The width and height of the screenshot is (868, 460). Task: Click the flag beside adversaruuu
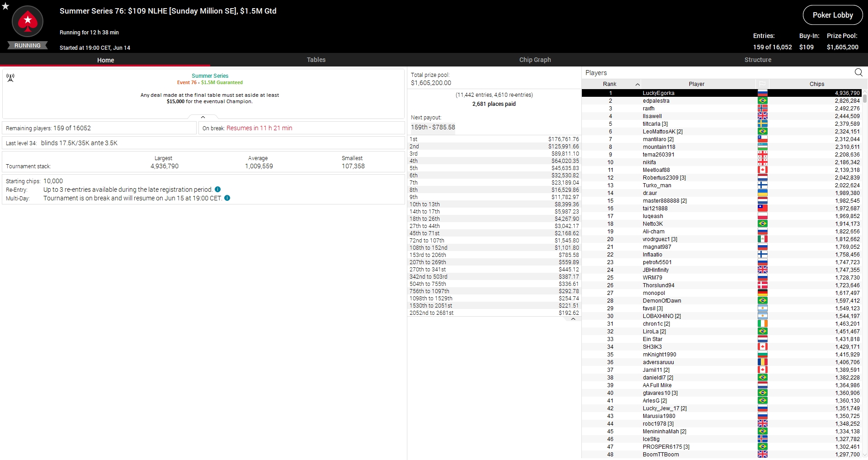(762, 362)
